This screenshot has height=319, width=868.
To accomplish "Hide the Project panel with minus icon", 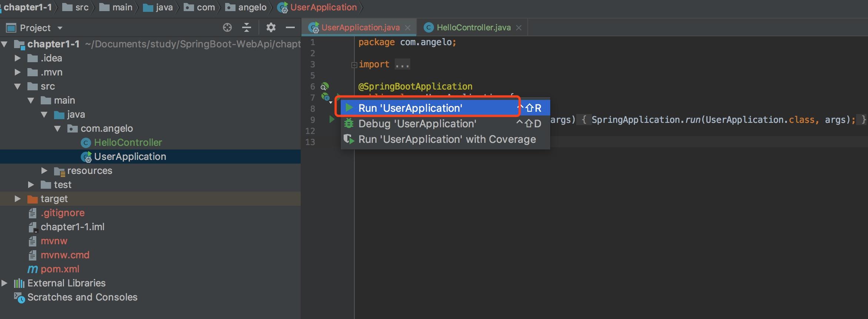I will click(290, 27).
